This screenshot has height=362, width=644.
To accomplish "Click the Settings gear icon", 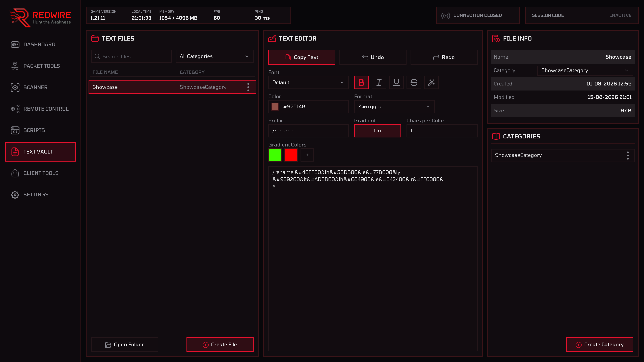I will (15, 195).
